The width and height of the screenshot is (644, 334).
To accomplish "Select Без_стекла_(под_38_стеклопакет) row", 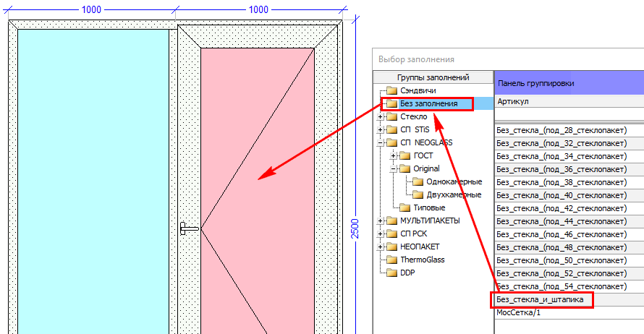I will 569,183.
